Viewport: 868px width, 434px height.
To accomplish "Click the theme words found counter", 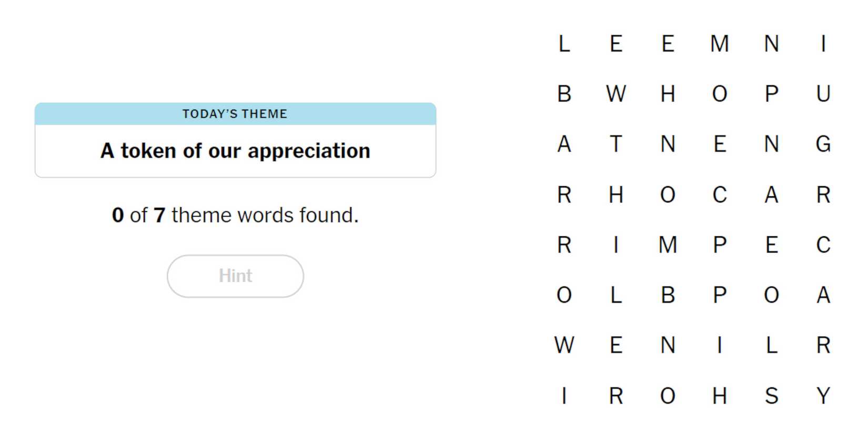I will [235, 215].
